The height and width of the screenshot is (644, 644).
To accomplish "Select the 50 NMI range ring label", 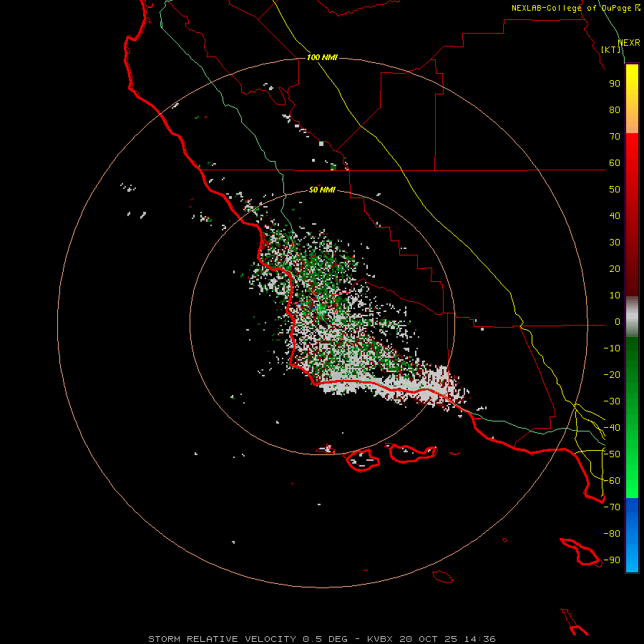I will [x=322, y=190].
